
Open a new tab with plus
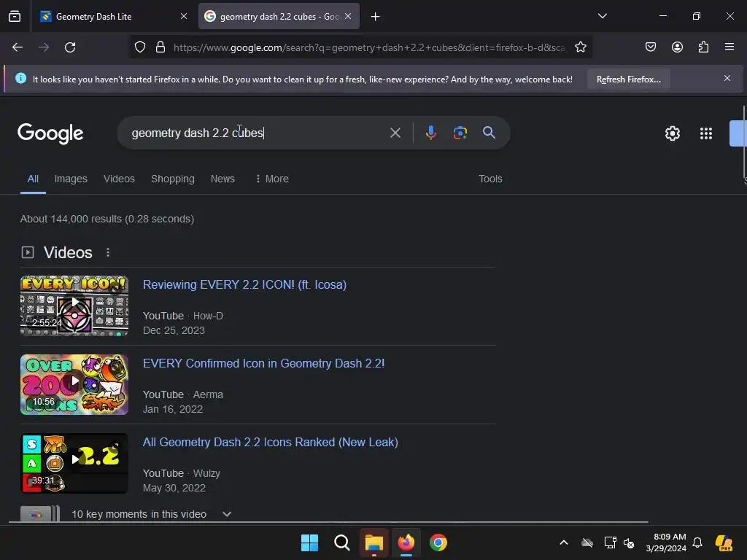(376, 17)
